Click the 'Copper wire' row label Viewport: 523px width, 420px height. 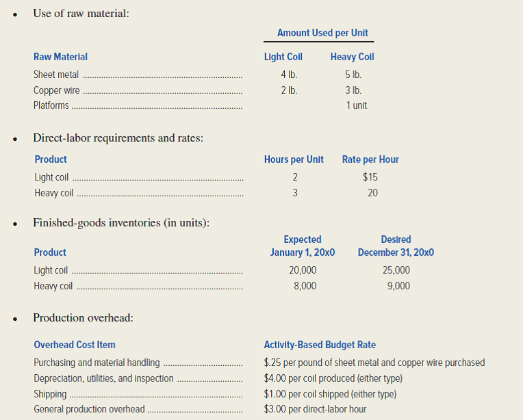click(x=56, y=90)
